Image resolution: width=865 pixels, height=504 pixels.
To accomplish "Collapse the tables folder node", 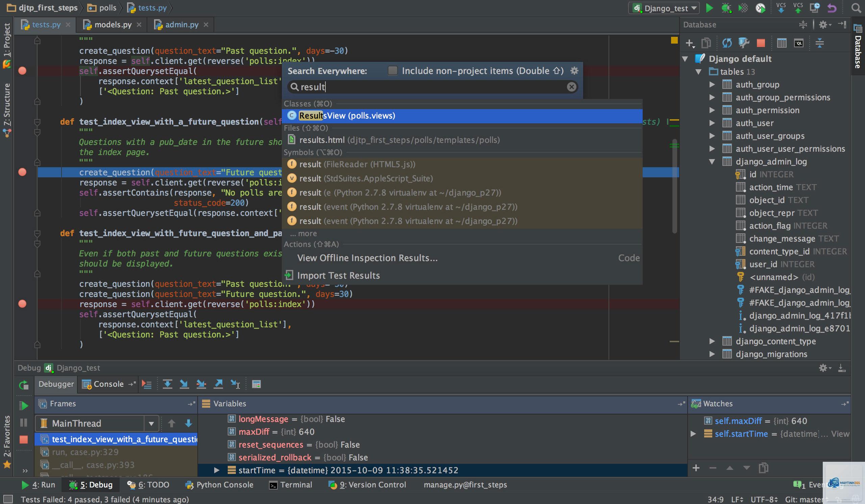I will tap(698, 72).
